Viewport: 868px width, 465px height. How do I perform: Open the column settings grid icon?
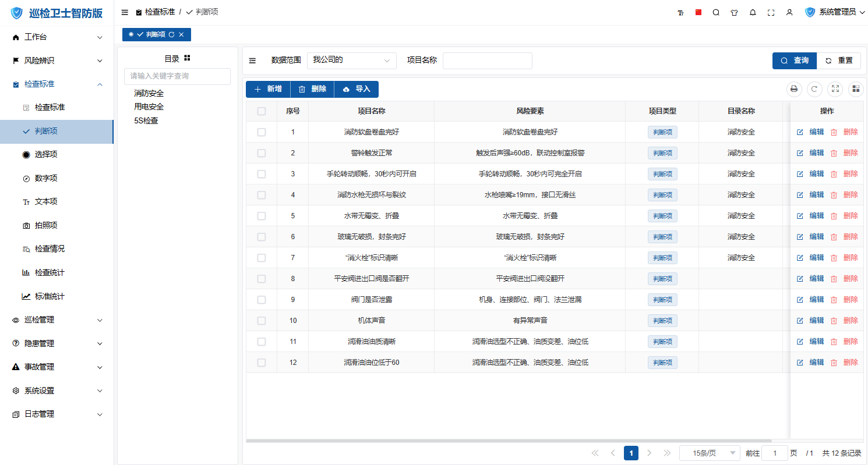pyautogui.click(x=856, y=89)
